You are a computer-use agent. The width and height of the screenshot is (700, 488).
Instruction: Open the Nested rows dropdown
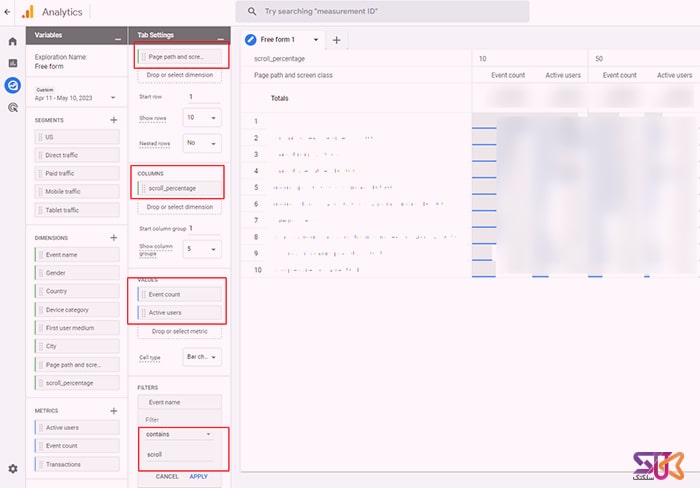[x=202, y=143]
